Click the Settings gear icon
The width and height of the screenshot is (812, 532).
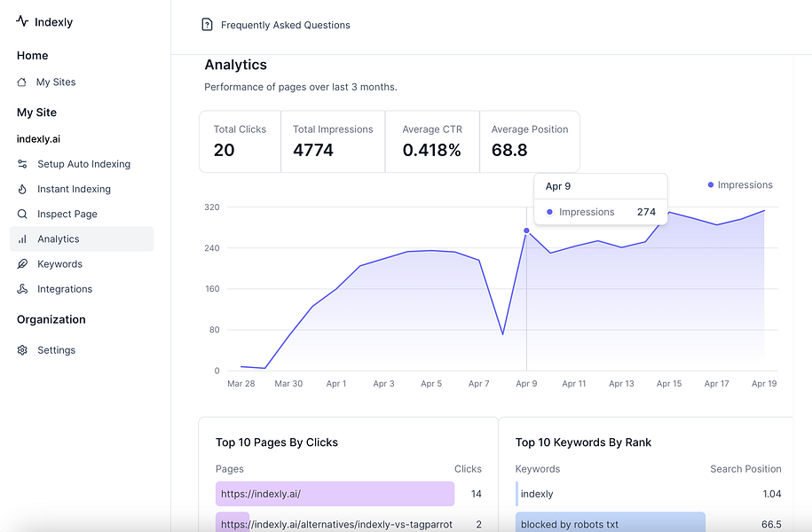(x=22, y=350)
